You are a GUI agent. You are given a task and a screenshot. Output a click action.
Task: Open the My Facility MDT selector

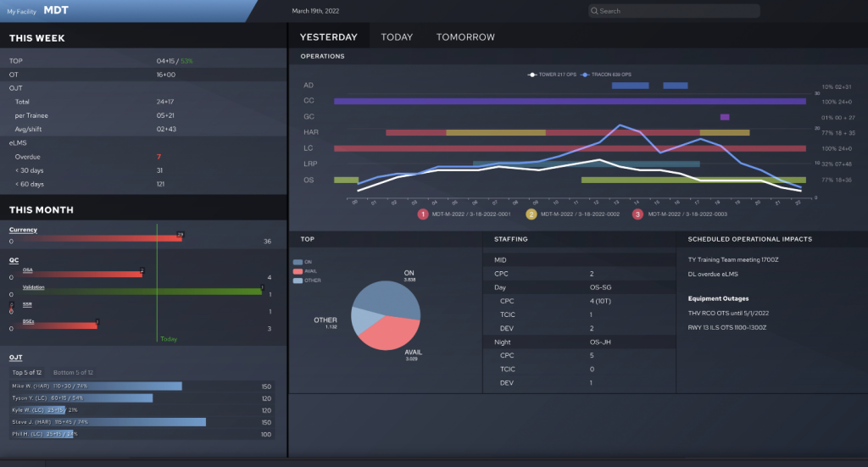(38, 11)
